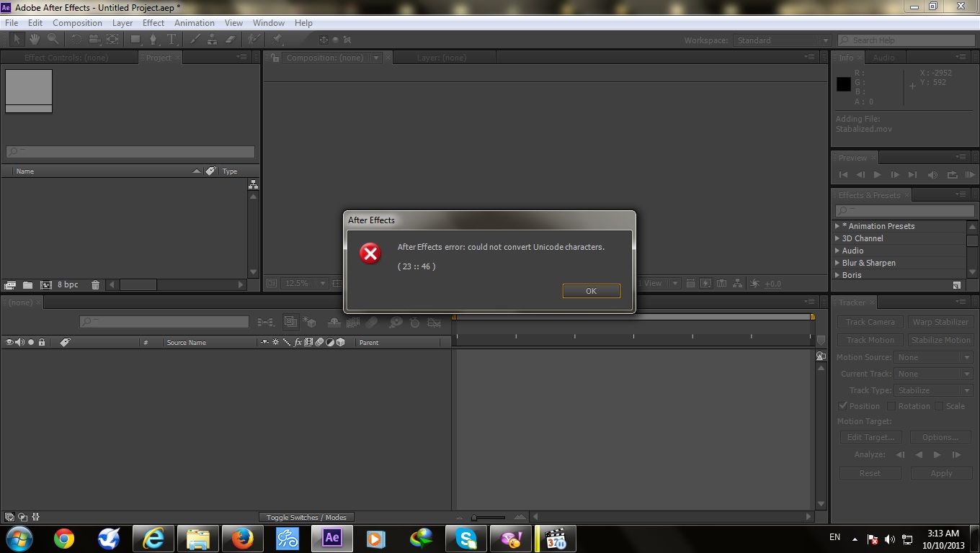The height and width of the screenshot is (553, 980).
Task: Expand the Blur & Sharpen effects category
Action: point(837,263)
